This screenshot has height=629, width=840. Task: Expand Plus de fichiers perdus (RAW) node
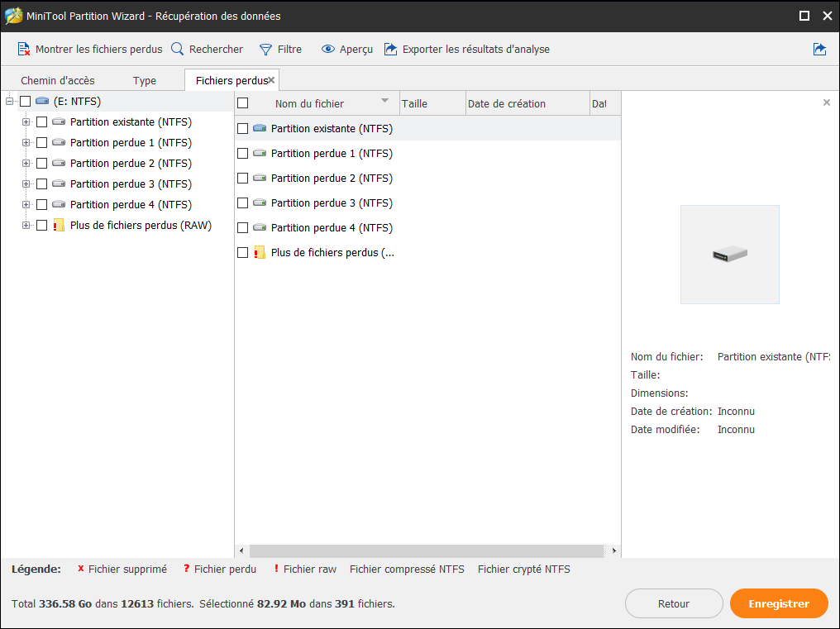pyautogui.click(x=26, y=225)
